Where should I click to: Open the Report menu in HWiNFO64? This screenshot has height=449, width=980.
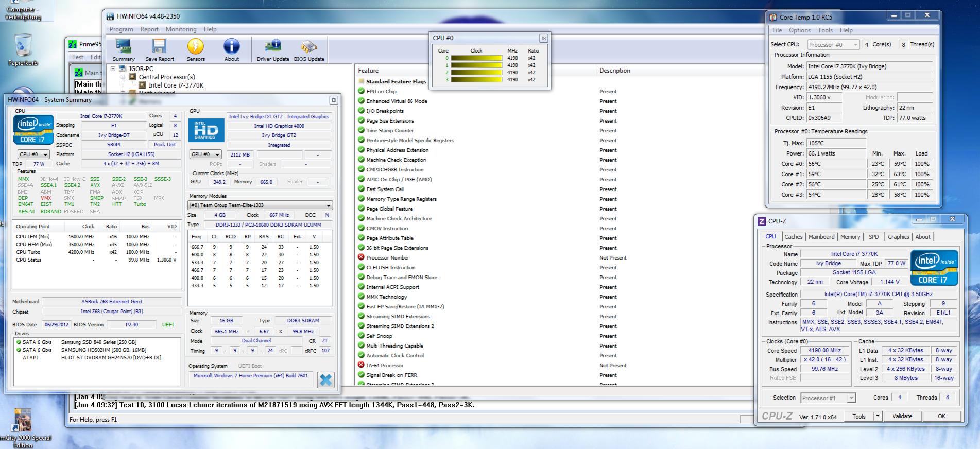pos(149,29)
